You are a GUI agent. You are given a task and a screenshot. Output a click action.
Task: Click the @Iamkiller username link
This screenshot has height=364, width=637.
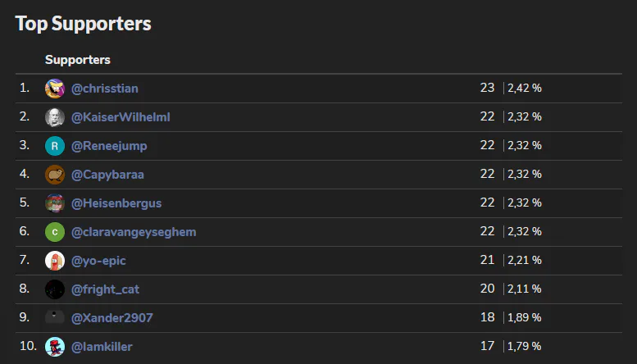click(102, 347)
